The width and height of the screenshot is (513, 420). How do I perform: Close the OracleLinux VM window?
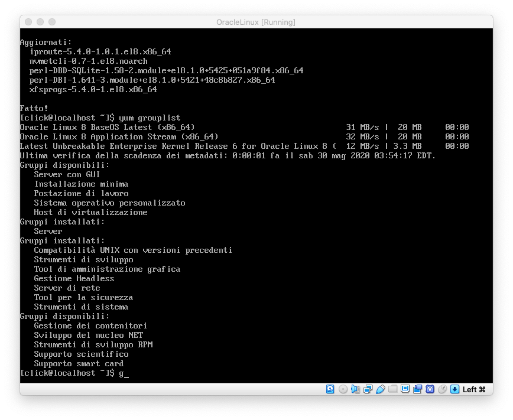[x=28, y=22]
